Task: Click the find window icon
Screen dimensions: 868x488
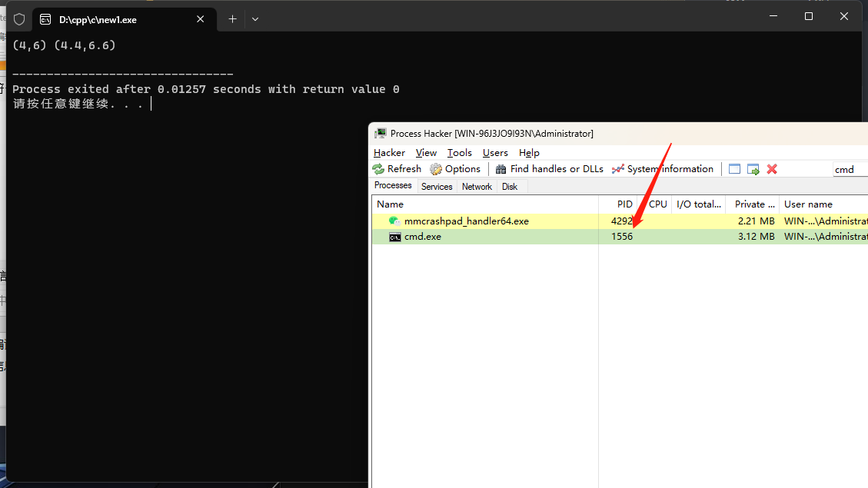Action: click(734, 169)
